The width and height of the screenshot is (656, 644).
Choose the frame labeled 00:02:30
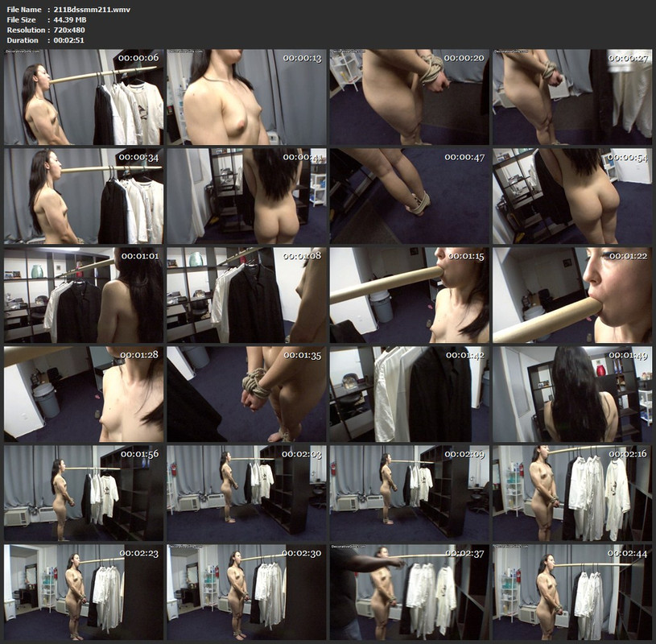pyautogui.click(x=246, y=592)
